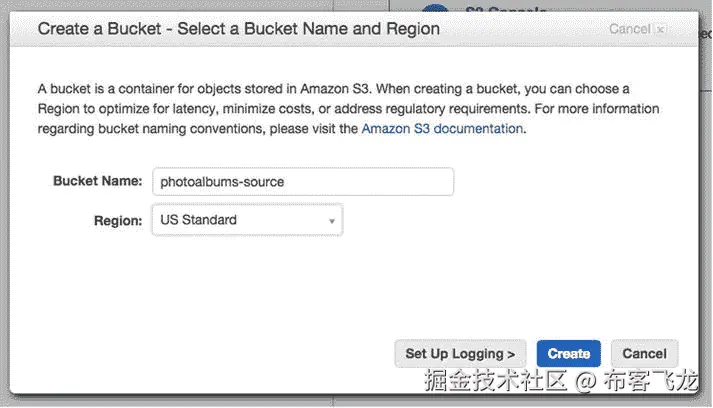
Task: Click the Bucket Name input field
Action: (x=302, y=182)
